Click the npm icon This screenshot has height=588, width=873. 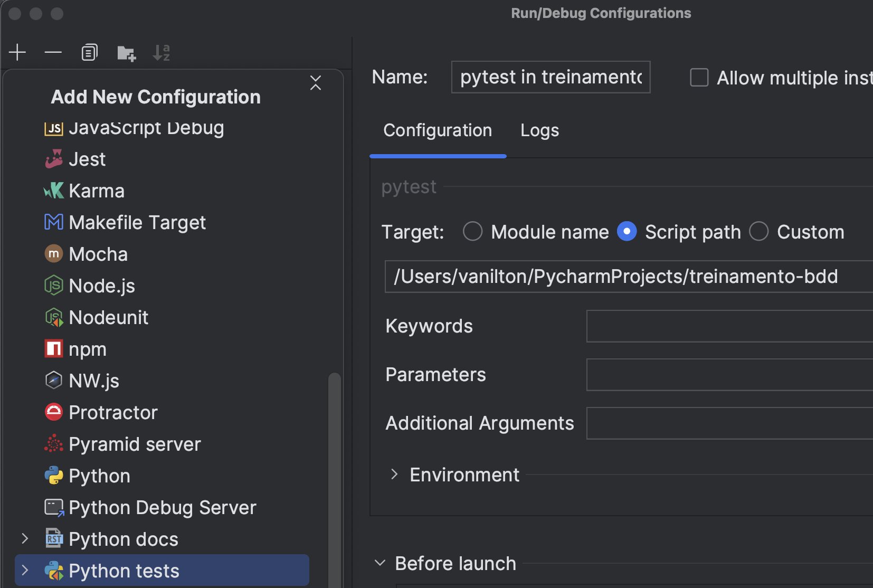coord(54,349)
